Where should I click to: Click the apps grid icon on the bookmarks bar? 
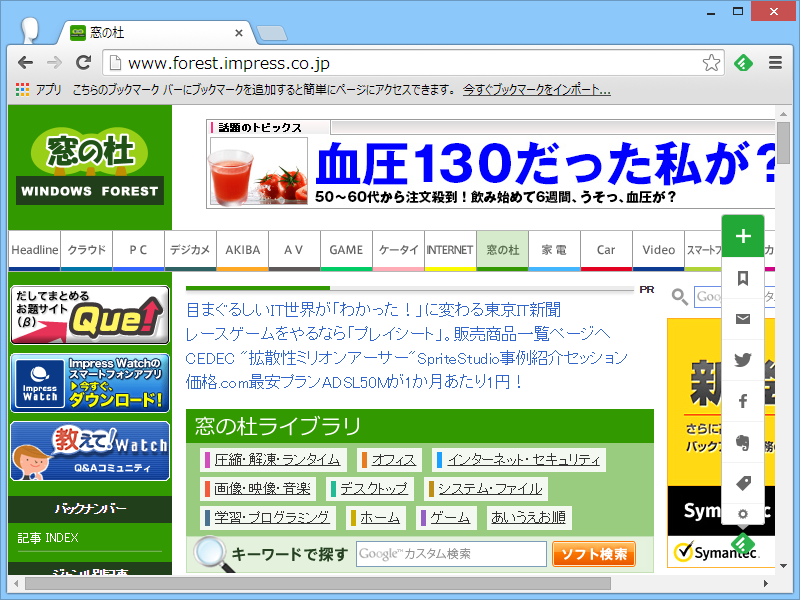[x=22, y=90]
